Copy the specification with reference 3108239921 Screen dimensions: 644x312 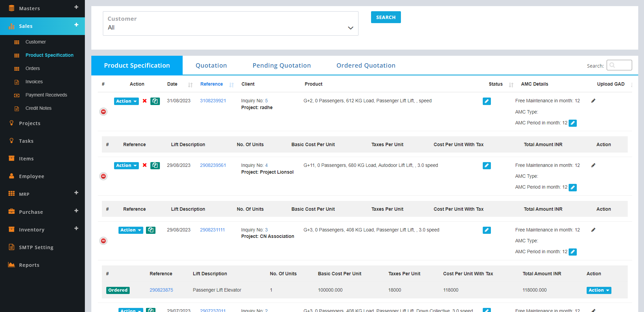155,101
